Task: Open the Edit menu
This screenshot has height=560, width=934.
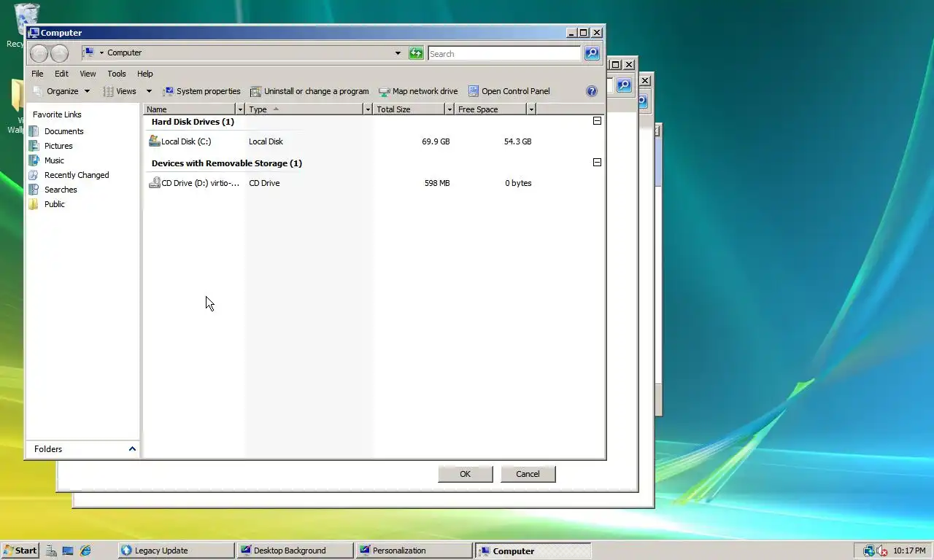Action: (x=61, y=74)
